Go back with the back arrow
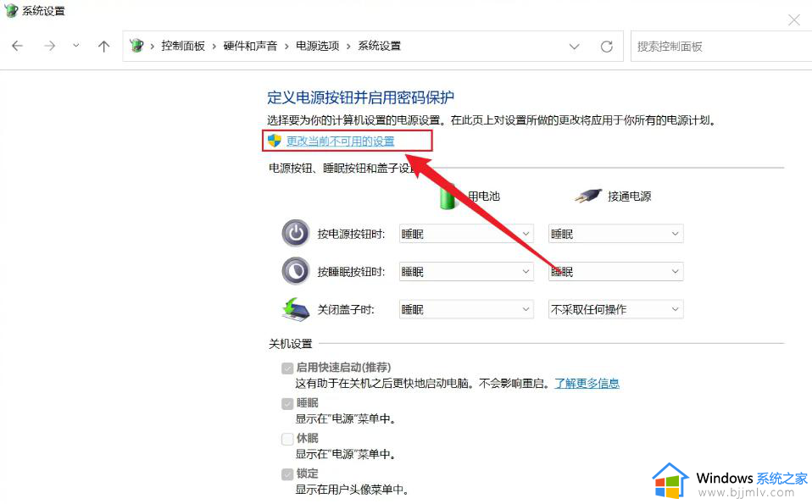This screenshot has width=812, height=504. (18, 46)
